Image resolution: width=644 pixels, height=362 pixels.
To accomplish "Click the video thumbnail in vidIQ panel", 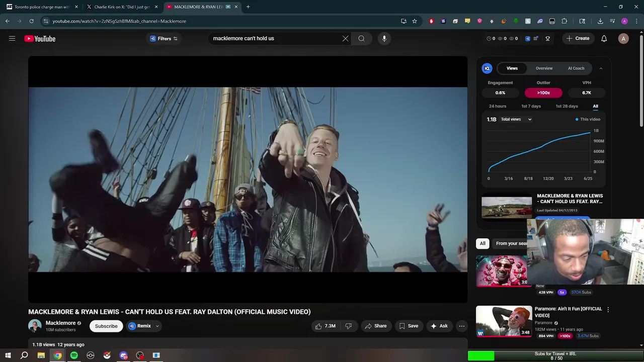I will (507, 207).
